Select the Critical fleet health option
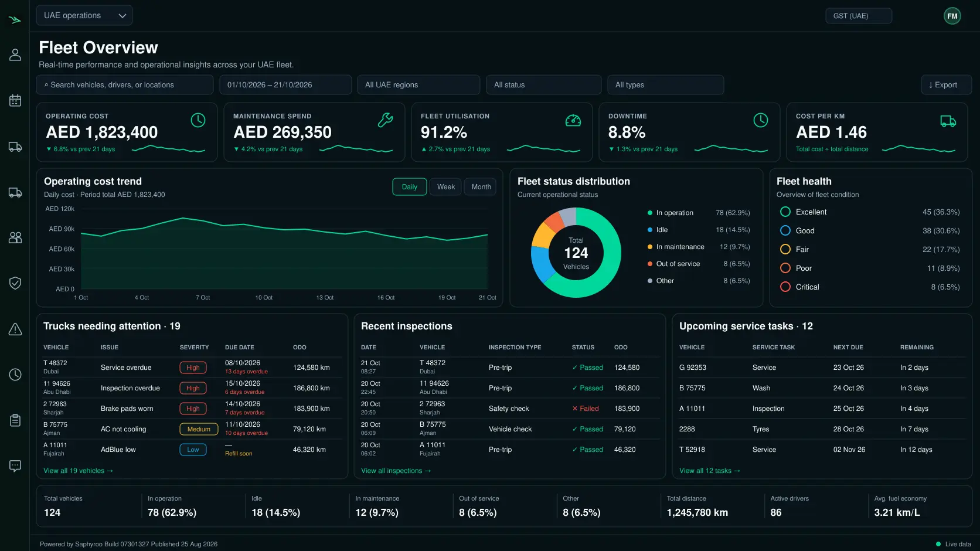The width and height of the screenshot is (980, 551). (x=785, y=287)
